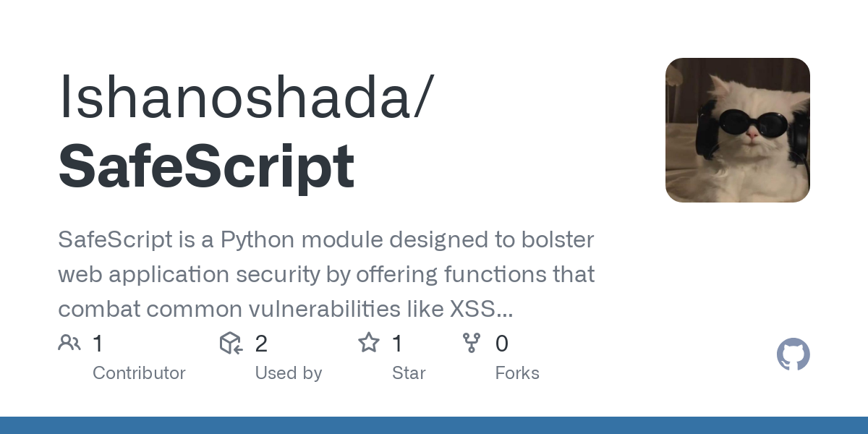Image resolution: width=868 pixels, height=434 pixels.
Task: Click the 'Used by' package icon
Action: point(231,343)
